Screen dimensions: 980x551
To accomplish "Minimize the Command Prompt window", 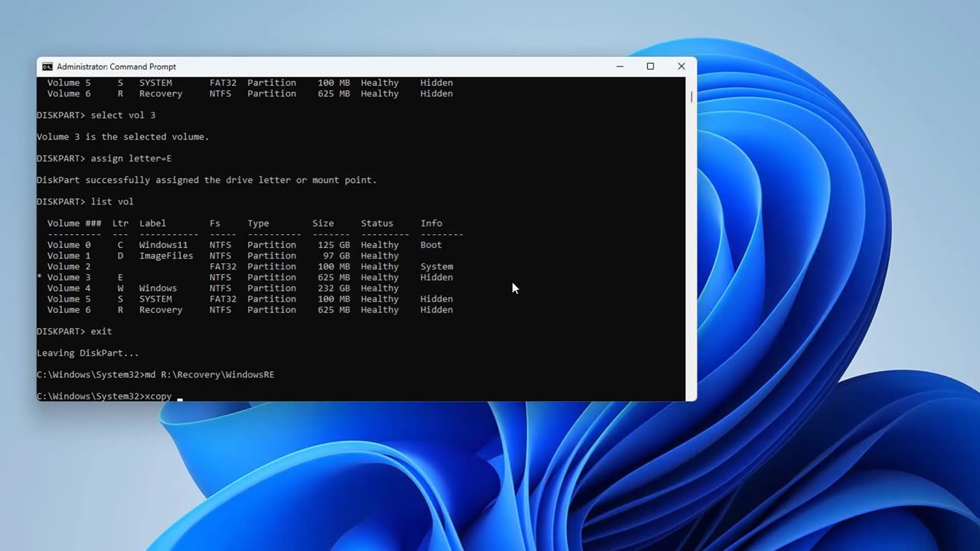I will [619, 67].
